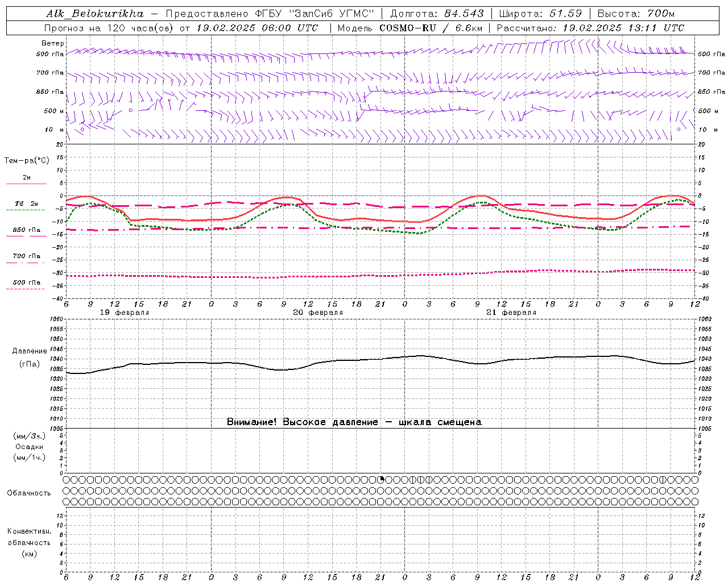
Task: Click the 'Тем-ра(°C)' temperature label
Action: click(27, 161)
